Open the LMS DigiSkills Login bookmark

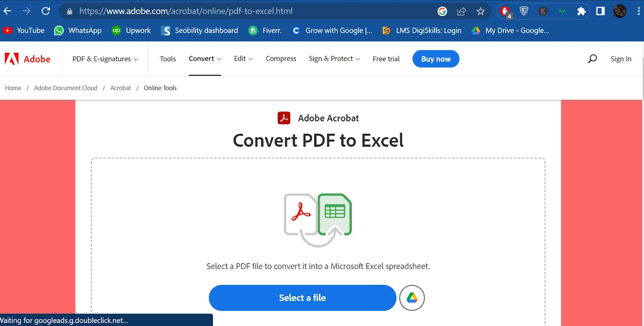(422, 31)
